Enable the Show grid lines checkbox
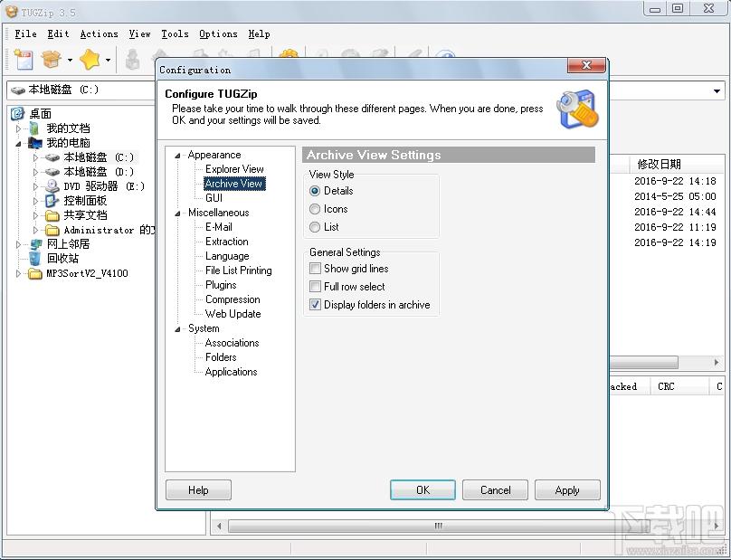731x560 pixels. (x=315, y=269)
